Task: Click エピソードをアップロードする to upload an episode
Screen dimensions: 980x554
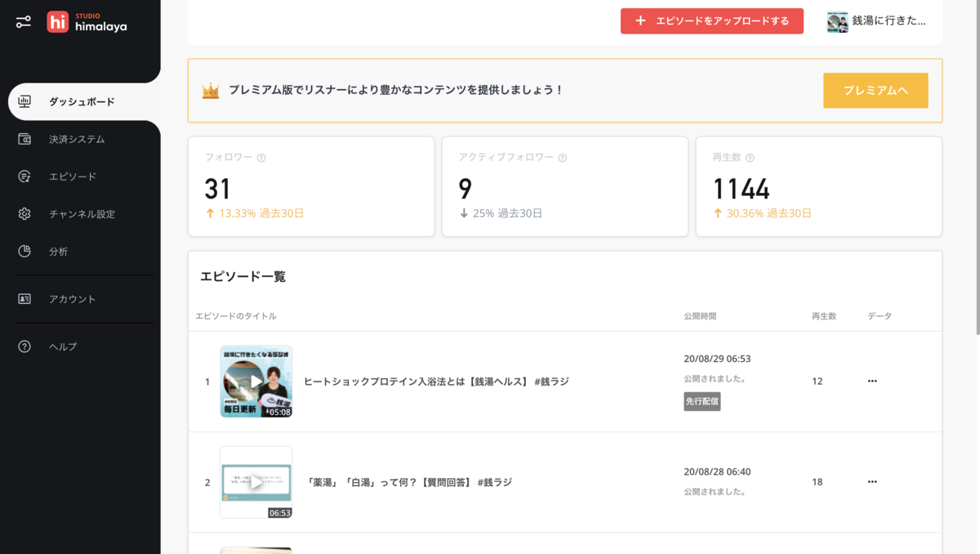Action: pos(711,21)
